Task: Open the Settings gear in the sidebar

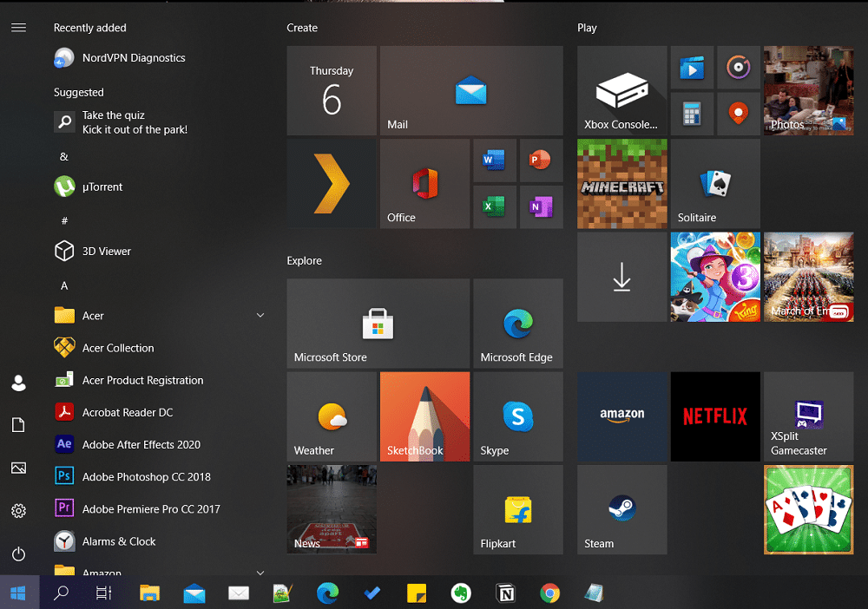Action: click(18, 511)
